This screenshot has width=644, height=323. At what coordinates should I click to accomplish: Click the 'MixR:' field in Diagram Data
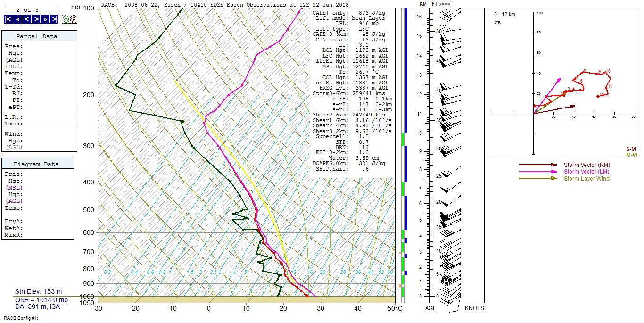(x=14, y=234)
